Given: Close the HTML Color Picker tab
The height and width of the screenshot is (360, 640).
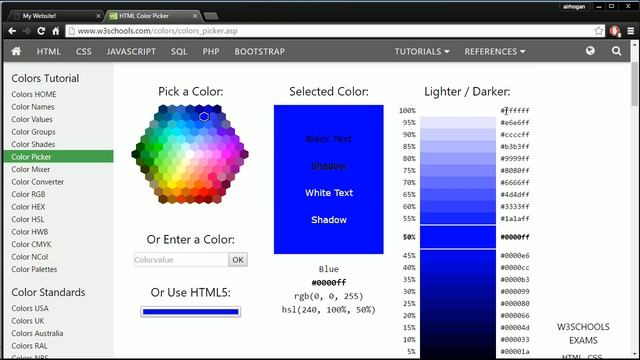Looking at the screenshot, I should (x=195, y=16).
